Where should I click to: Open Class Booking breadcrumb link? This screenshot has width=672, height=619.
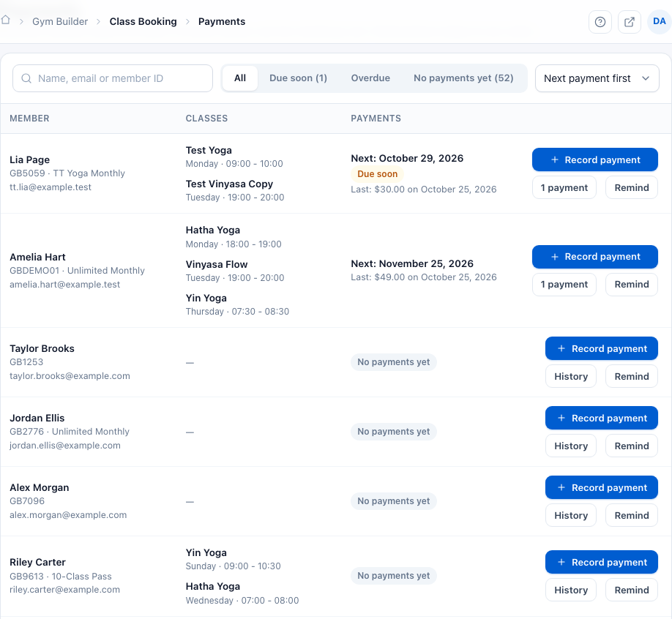(x=143, y=21)
